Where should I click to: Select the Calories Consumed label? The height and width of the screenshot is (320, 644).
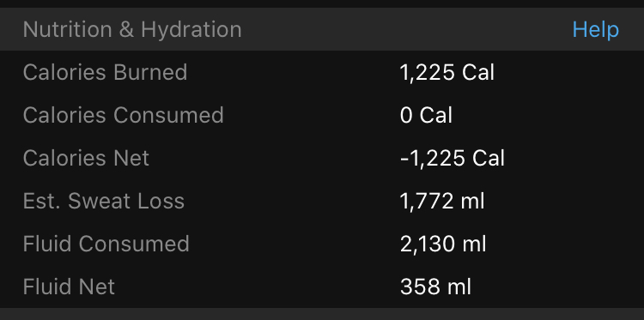coord(123,115)
